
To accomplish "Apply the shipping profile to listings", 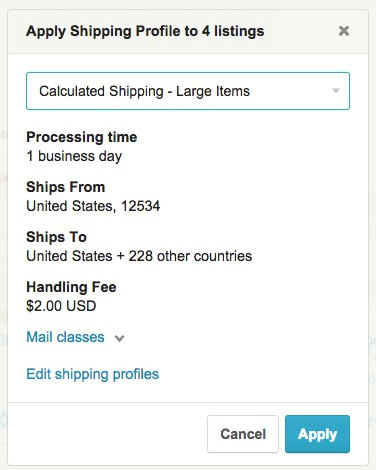I will tap(317, 434).
